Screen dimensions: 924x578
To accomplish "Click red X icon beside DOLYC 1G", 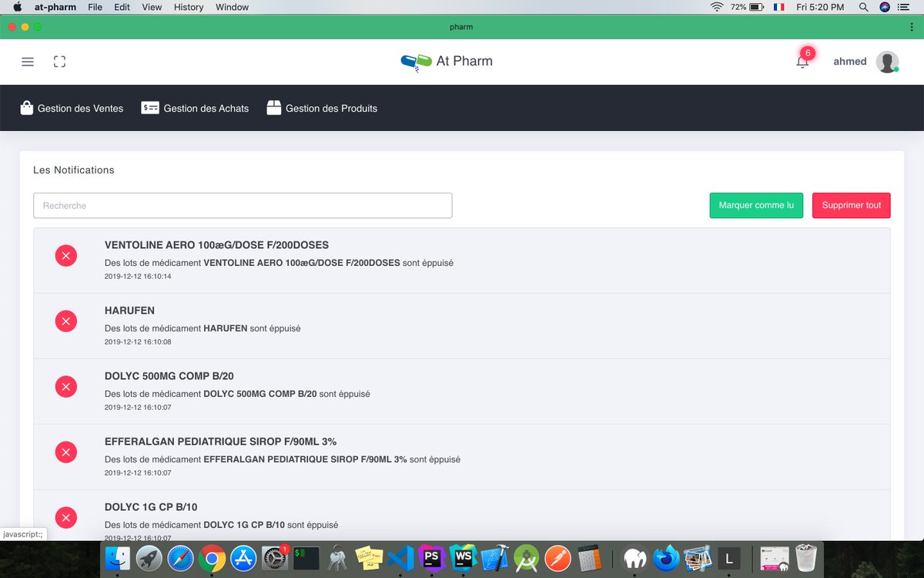I will click(66, 518).
